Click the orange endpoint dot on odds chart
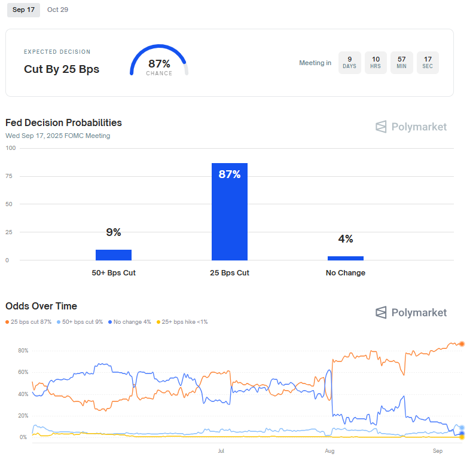Image resolution: width=476 pixels, height=460 pixels. tap(462, 344)
